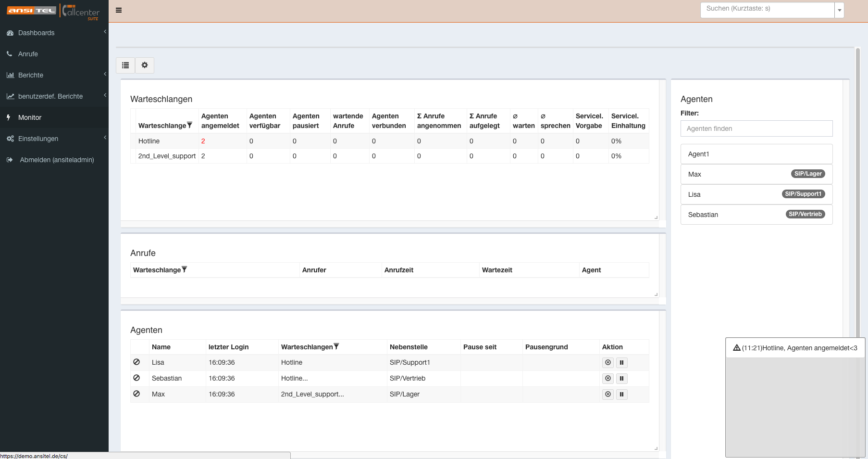Click logout icon for Lisa's row
The width and height of the screenshot is (868, 459).
[608, 363]
